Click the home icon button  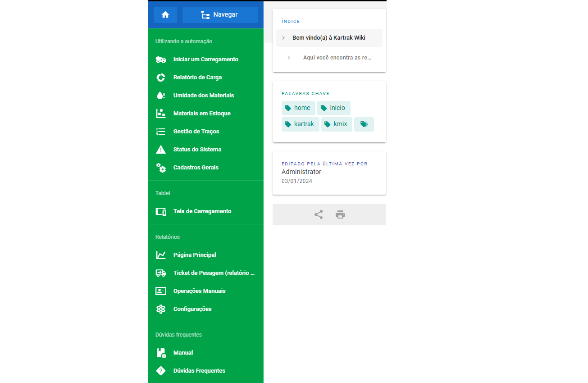pos(165,15)
